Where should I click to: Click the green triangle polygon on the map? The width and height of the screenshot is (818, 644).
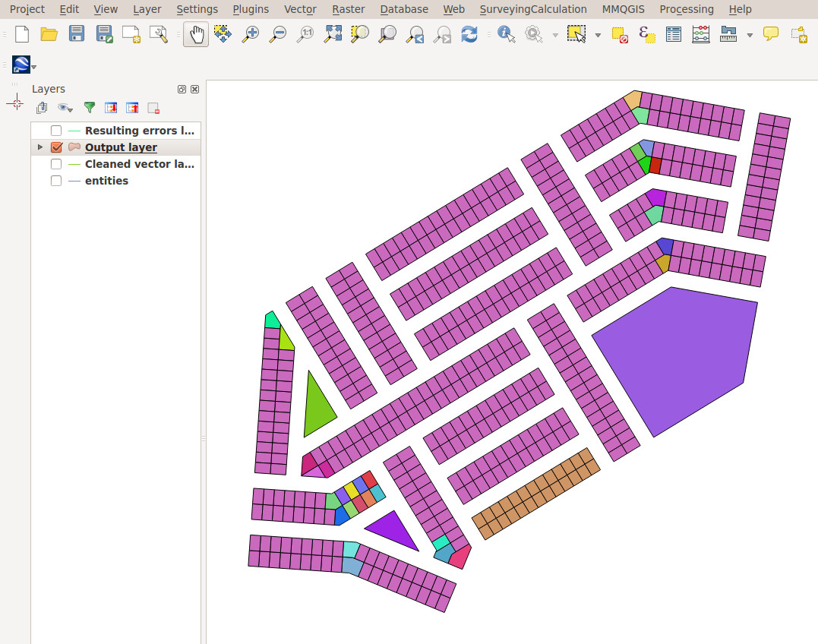coord(317,407)
